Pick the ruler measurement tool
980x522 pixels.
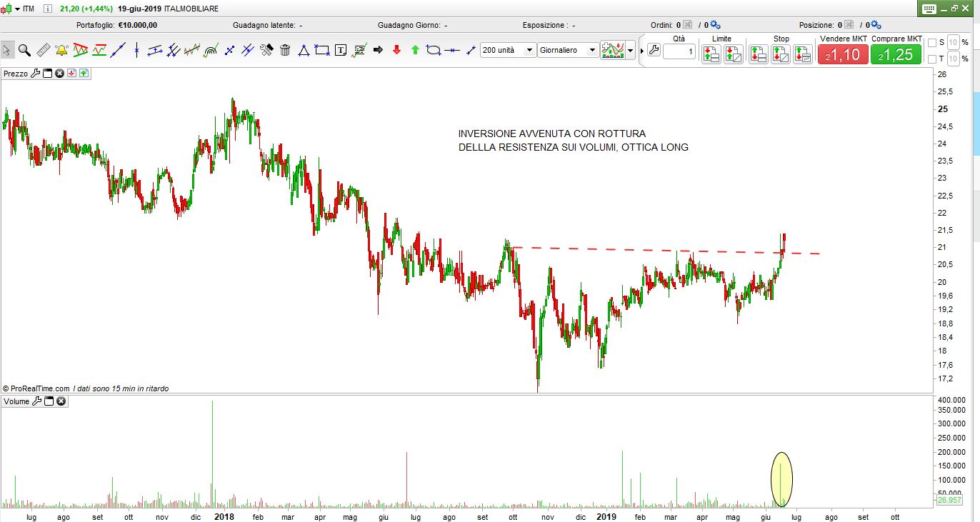point(43,50)
